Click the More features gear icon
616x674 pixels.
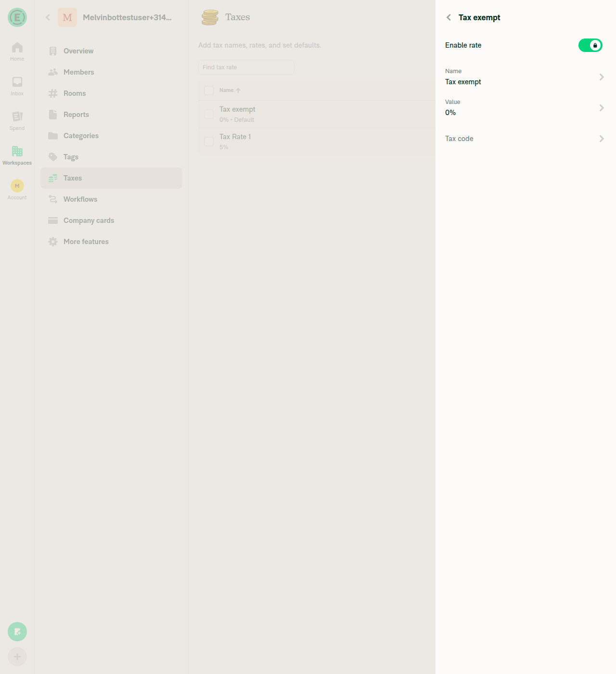[53, 242]
